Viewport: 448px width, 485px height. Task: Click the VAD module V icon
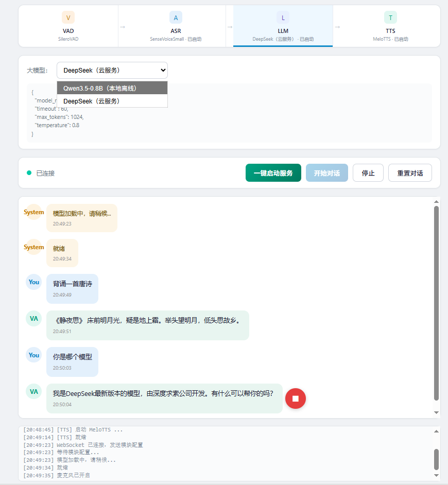68,18
